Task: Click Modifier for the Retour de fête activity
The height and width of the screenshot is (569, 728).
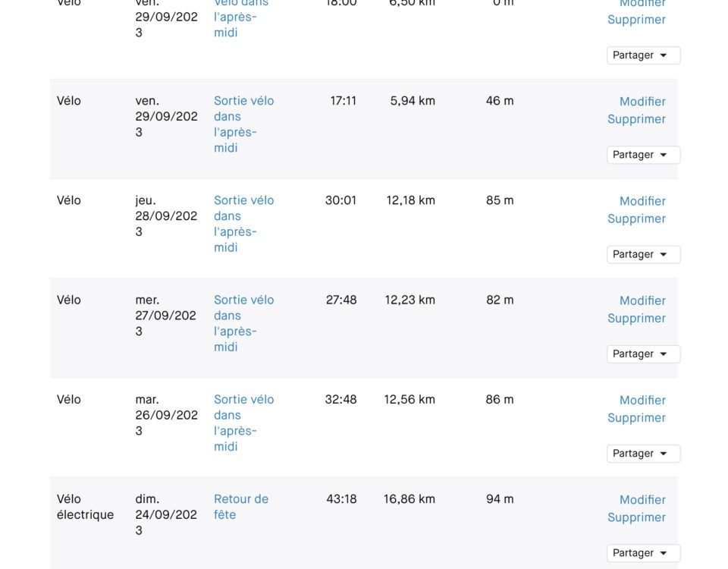Action: 642,500
